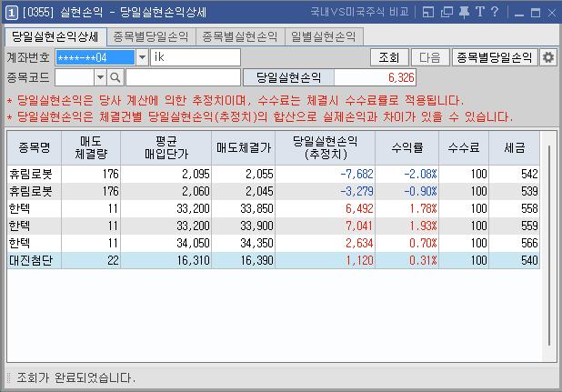Close the 실현손익 window

(x=552, y=14)
